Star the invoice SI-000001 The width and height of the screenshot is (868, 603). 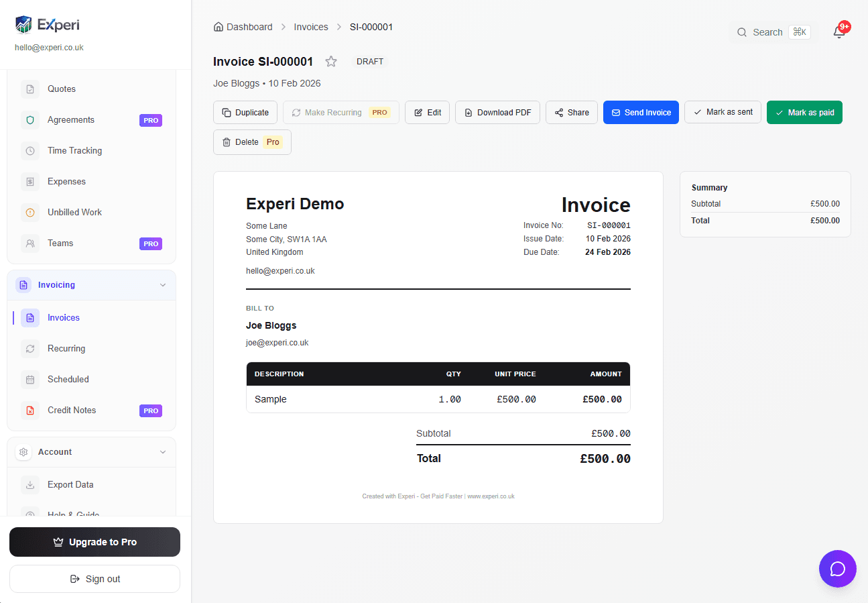click(330, 61)
